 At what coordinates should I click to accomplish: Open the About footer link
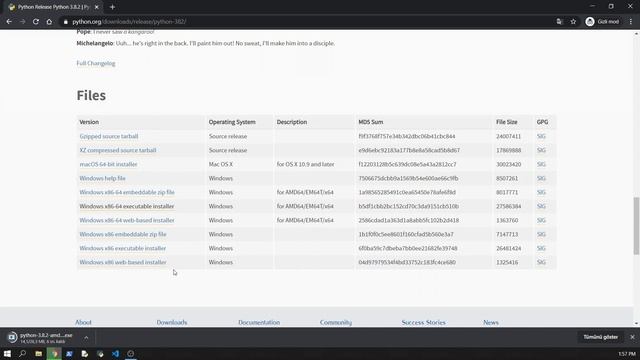pos(83,322)
